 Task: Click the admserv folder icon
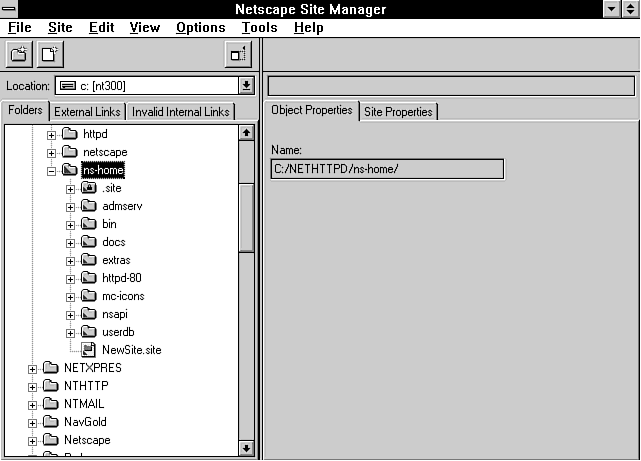click(87, 206)
